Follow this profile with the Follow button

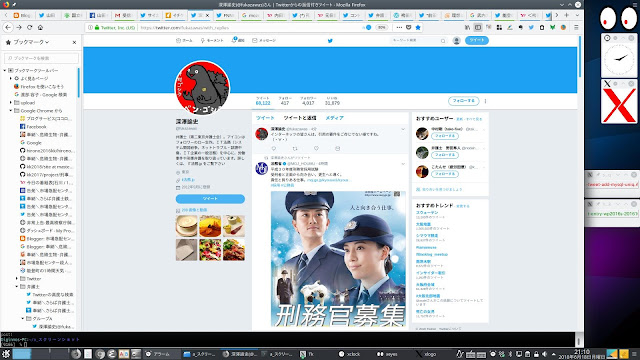pyautogui.click(x=463, y=100)
